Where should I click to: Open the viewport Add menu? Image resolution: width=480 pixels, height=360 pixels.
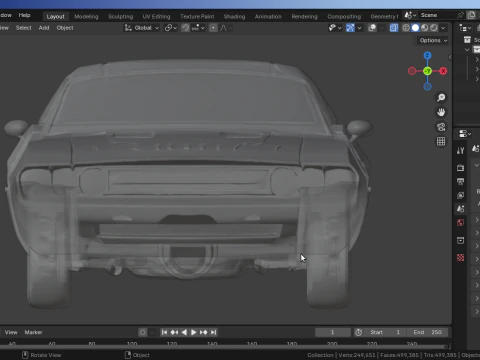pos(44,28)
